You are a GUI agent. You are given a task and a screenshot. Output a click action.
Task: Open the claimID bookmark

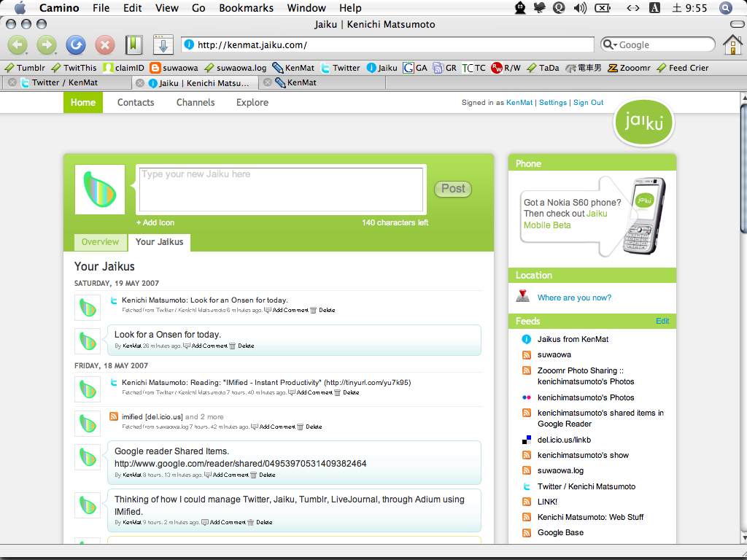(123, 68)
